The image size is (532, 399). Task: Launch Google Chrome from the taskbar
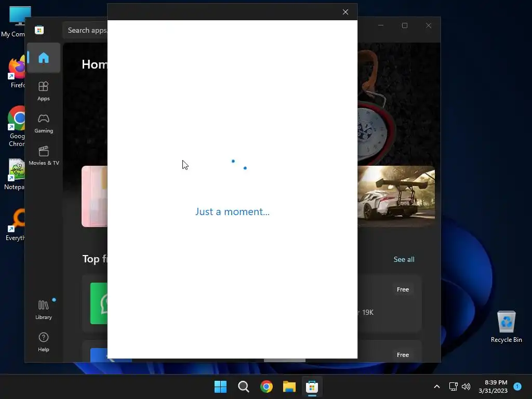(x=267, y=387)
